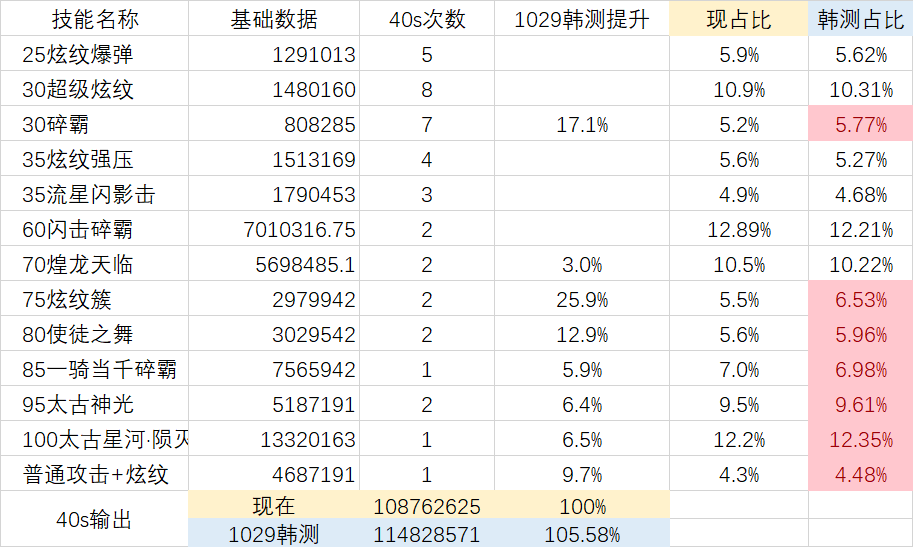Select the 7010316.75 cell for 60闪击碎霸
This screenshot has height=547, width=913.
[299, 230]
